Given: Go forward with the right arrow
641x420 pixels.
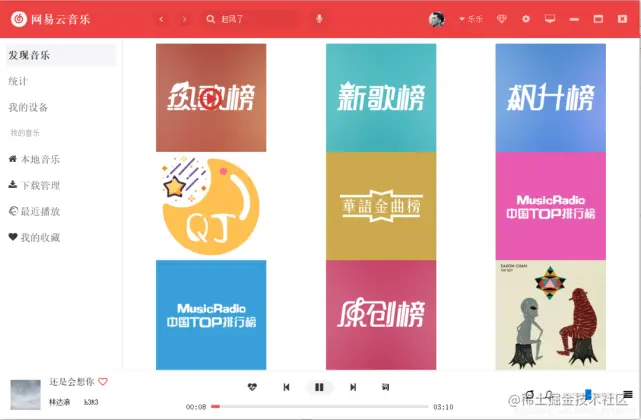Looking at the screenshot, I should 184,19.
